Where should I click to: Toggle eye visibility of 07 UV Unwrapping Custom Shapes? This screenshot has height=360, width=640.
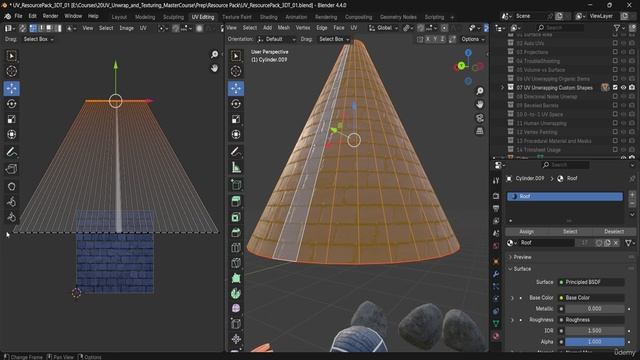pos(623,87)
